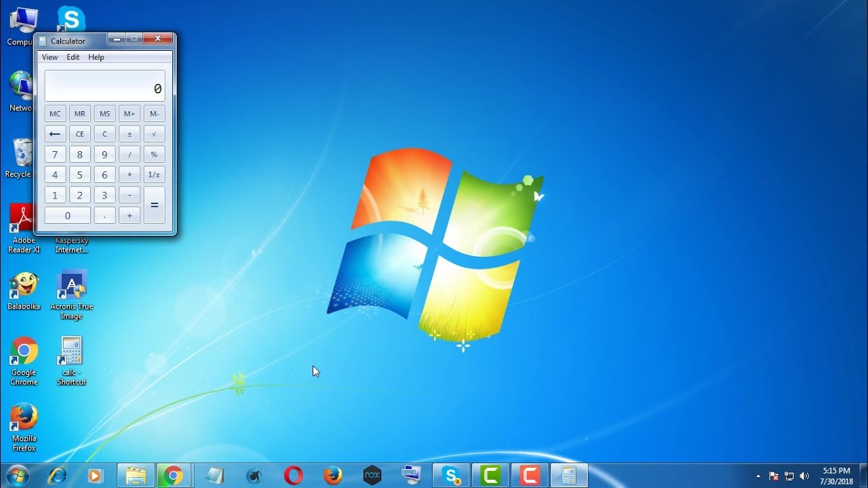Open the Windows Start menu orb
The image size is (868, 488).
(16, 476)
